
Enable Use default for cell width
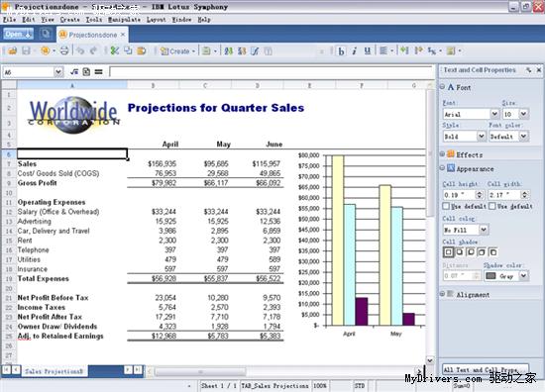pos(492,206)
